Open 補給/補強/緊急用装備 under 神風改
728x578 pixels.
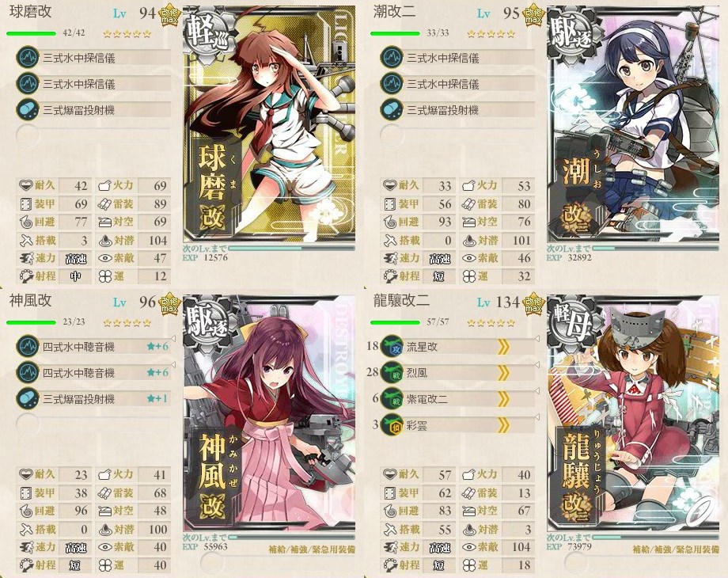312,549
